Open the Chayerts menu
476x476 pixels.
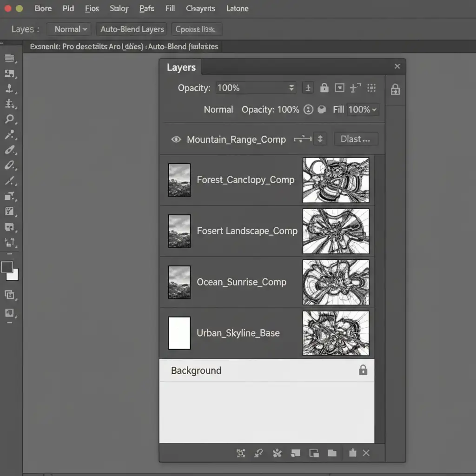point(200,8)
